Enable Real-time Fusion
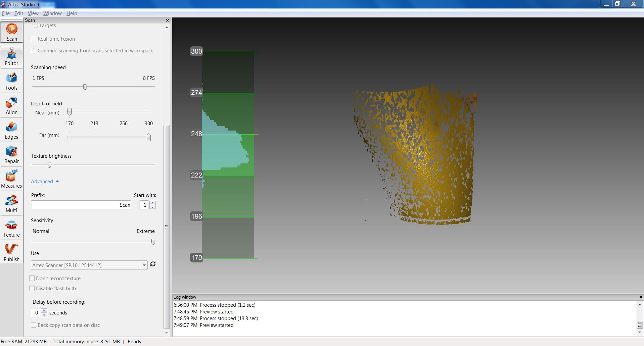644x346 pixels. pos(33,39)
